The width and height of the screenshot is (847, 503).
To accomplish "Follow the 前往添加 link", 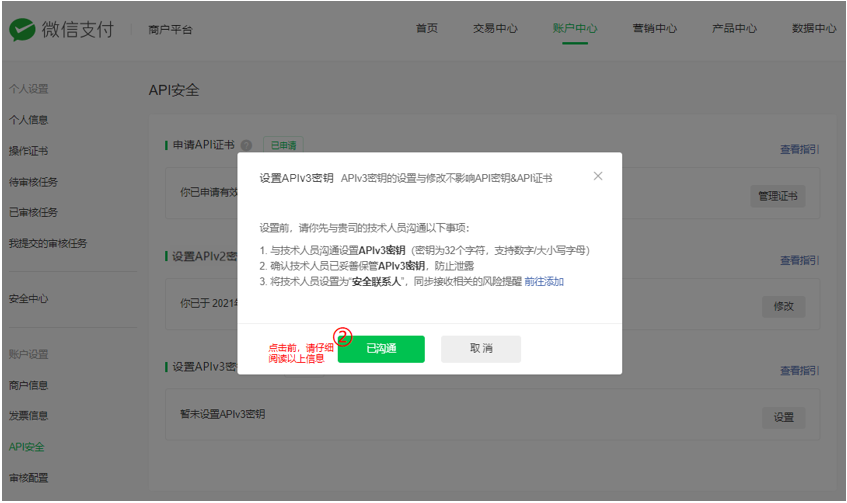I will pos(544,282).
